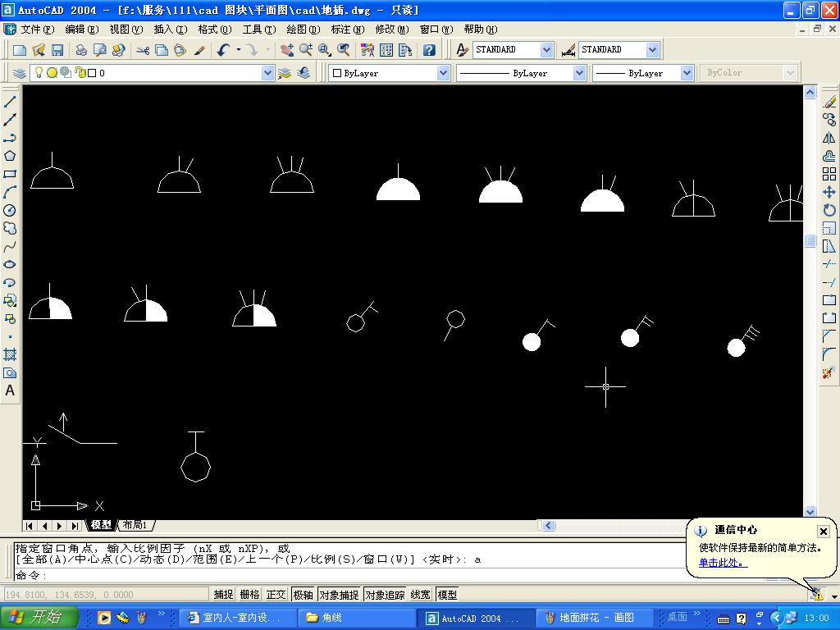Select the Erase tool in modify toolbar
The height and width of the screenshot is (630, 840).
[829, 102]
